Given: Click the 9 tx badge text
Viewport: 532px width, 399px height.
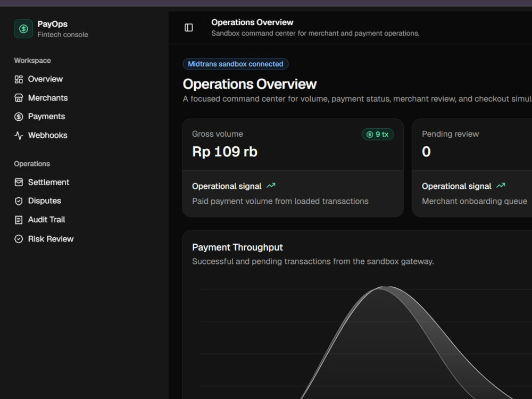Looking at the screenshot, I should [x=381, y=135].
